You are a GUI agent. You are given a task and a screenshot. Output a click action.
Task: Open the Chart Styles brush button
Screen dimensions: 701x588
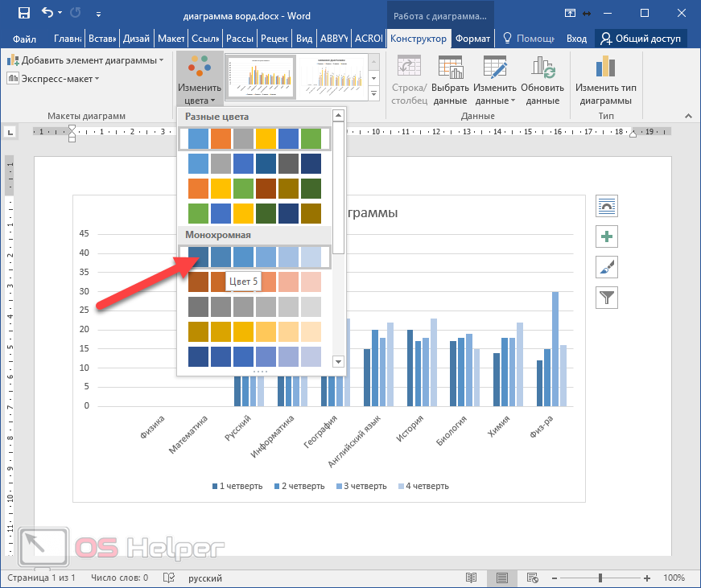[x=606, y=267]
